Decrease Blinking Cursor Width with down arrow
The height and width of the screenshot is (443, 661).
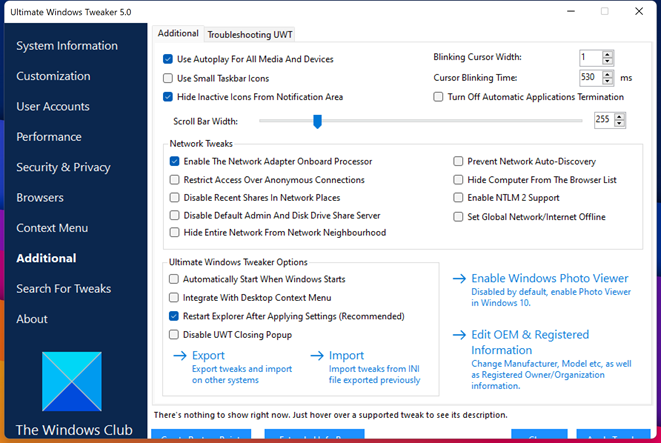pos(607,61)
